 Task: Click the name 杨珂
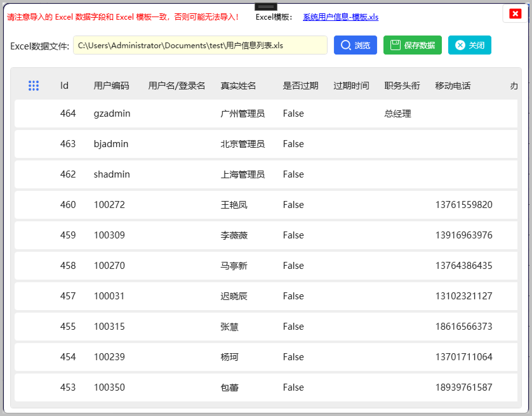click(229, 357)
